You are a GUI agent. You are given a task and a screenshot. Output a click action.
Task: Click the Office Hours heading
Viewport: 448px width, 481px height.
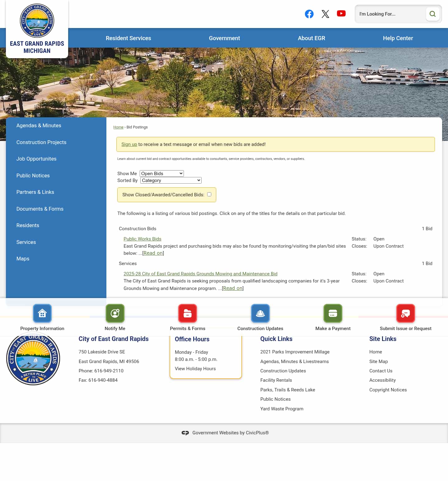192,339
